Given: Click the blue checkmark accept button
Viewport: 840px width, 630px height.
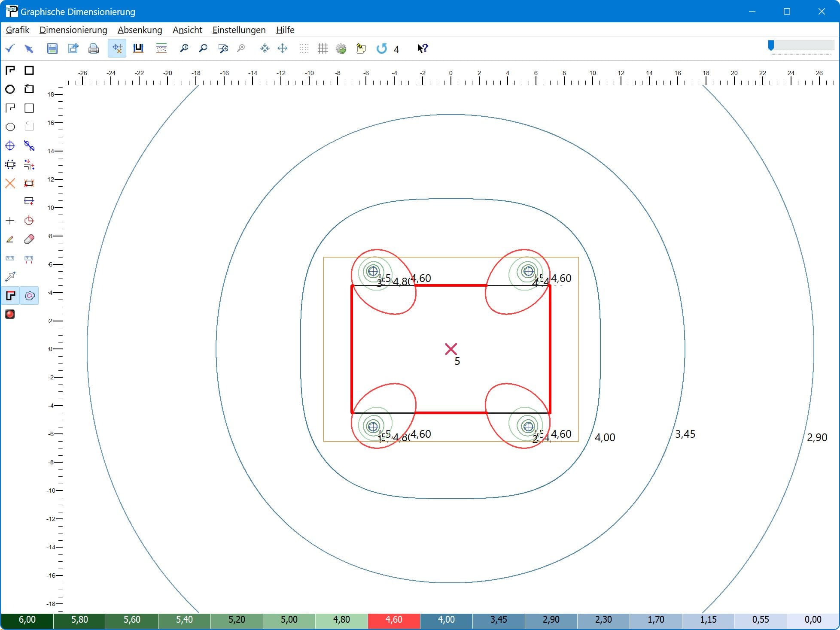Looking at the screenshot, I should (x=10, y=48).
